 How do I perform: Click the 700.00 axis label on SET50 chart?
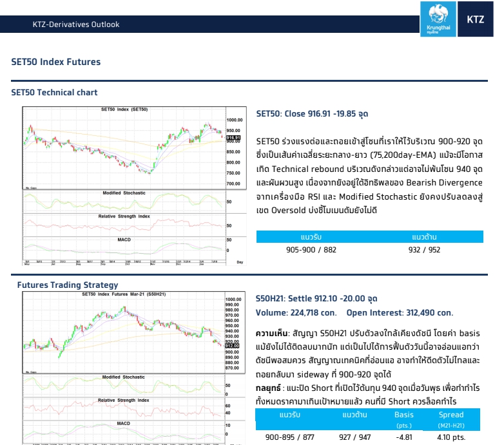pos(233,184)
